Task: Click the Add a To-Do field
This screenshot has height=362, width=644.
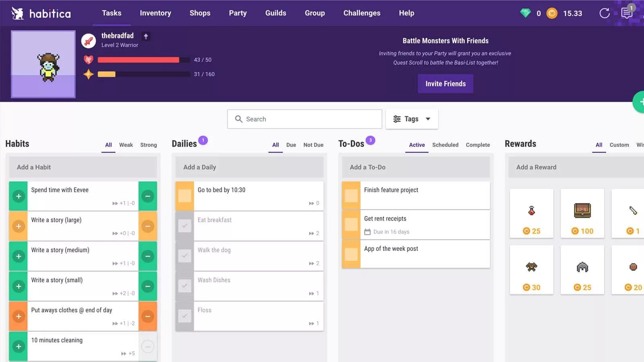Action: pos(416,167)
